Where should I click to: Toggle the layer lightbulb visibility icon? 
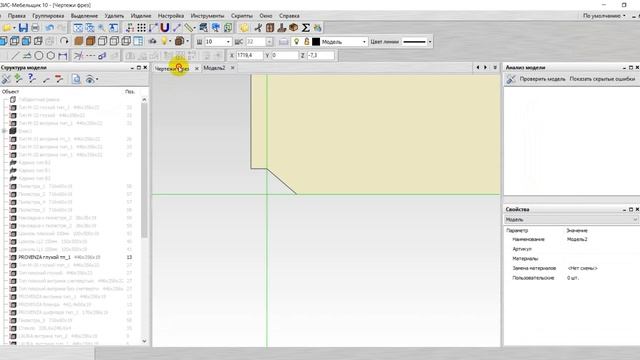297,42
